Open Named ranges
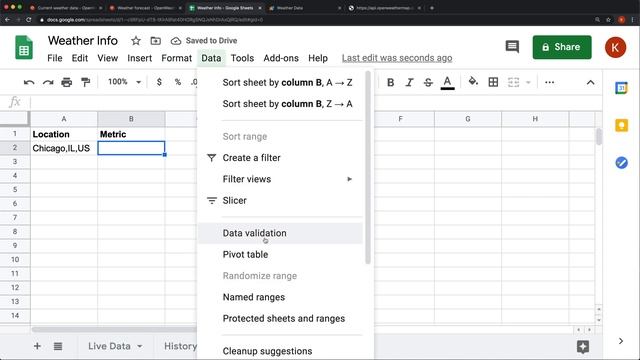Screen dimensions: 640x360 click(x=280, y=297)
